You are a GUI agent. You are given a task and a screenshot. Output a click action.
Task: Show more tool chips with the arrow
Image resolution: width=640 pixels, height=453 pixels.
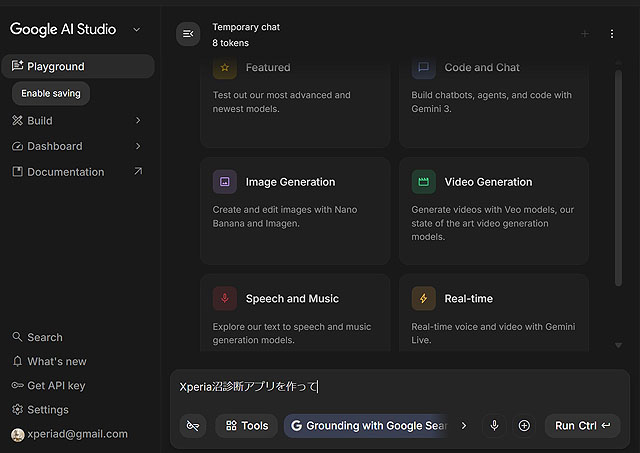click(463, 426)
